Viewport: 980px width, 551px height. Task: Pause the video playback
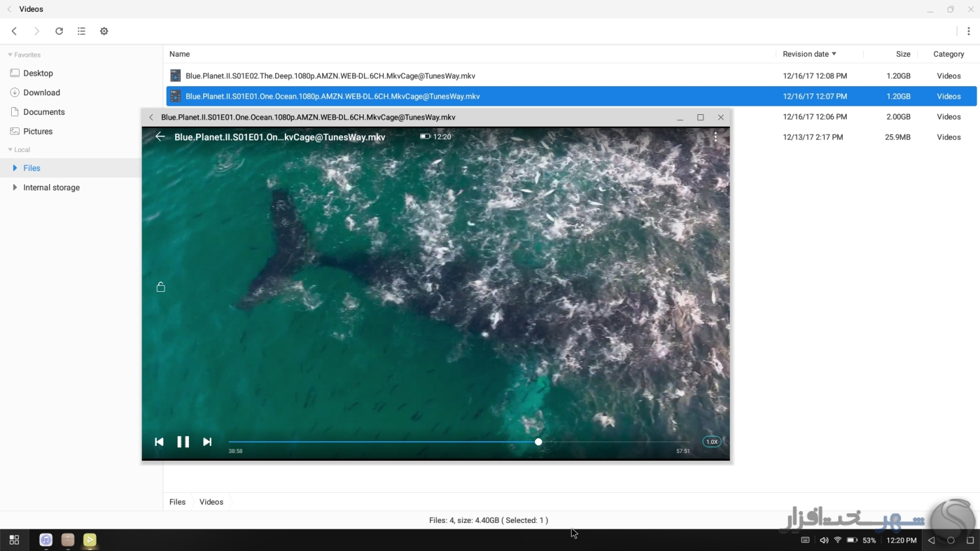click(x=183, y=442)
